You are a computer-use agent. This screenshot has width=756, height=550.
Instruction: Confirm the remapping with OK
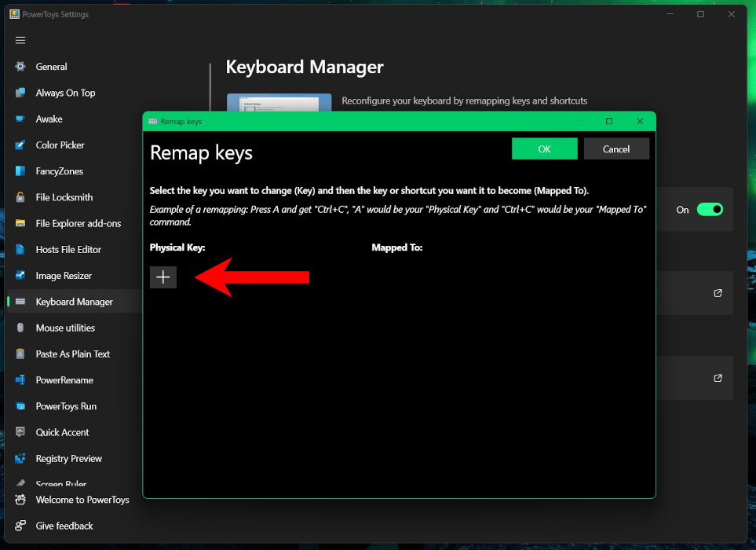tap(544, 148)
